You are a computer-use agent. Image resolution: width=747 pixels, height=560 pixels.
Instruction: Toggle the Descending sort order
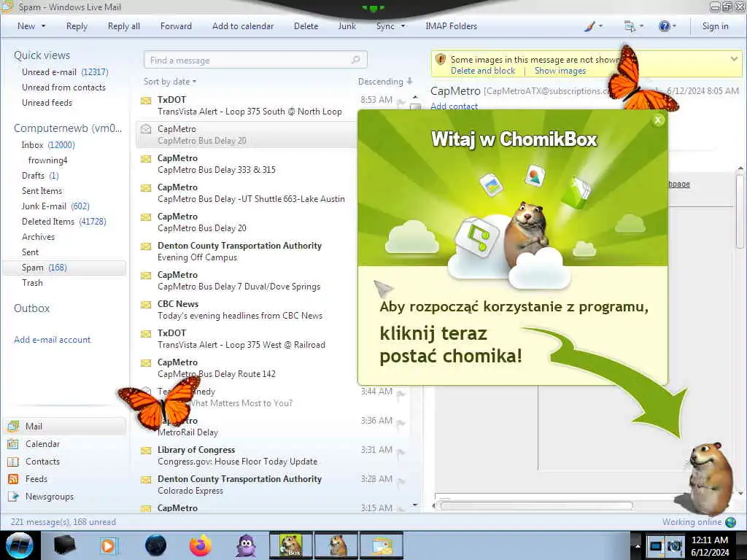pyautogui.click(x=385, y=82)
